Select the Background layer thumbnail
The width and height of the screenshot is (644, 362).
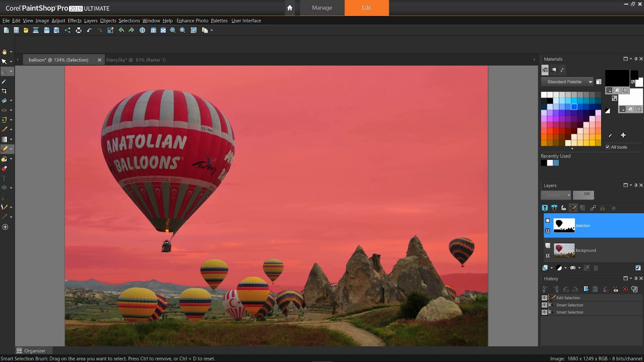(564, 250)
